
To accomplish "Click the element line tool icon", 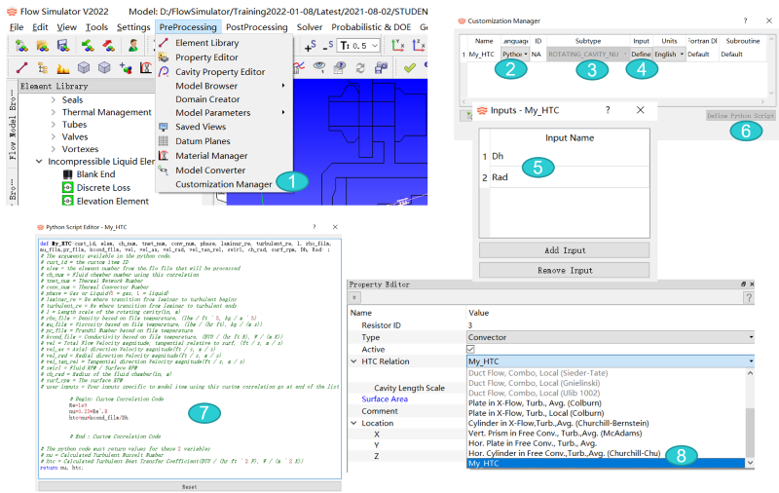I will (x=21, y=68).
